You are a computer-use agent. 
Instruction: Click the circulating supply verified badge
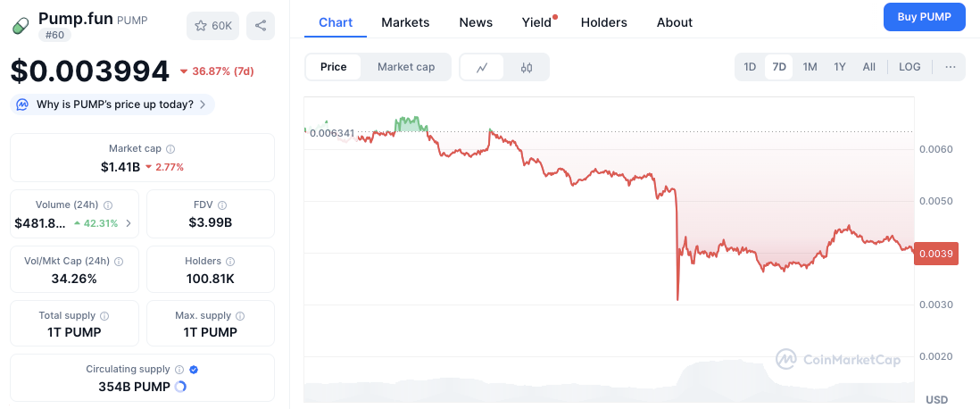click(x=194, y=369)
